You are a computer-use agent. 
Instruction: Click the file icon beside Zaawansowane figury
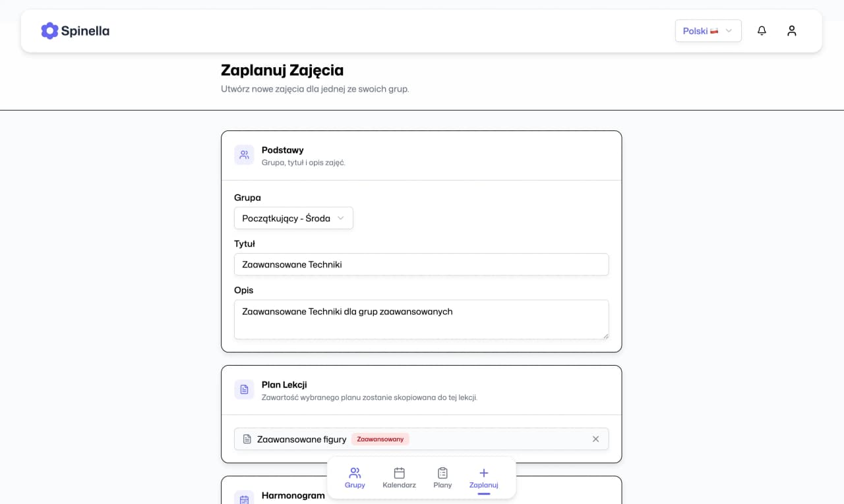click(x=247, y=439)
